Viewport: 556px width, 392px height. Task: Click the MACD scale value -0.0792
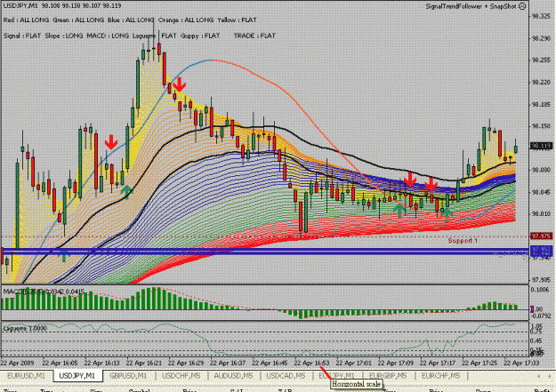(x=541, y=316)
